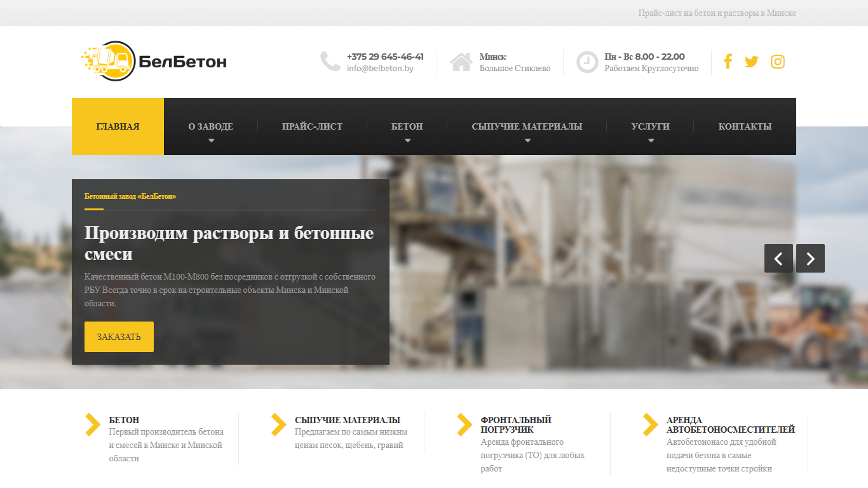Click the phone number +375 29 645-46-41
This screenshot has height=488, width=868.
(x=385, y=57)
